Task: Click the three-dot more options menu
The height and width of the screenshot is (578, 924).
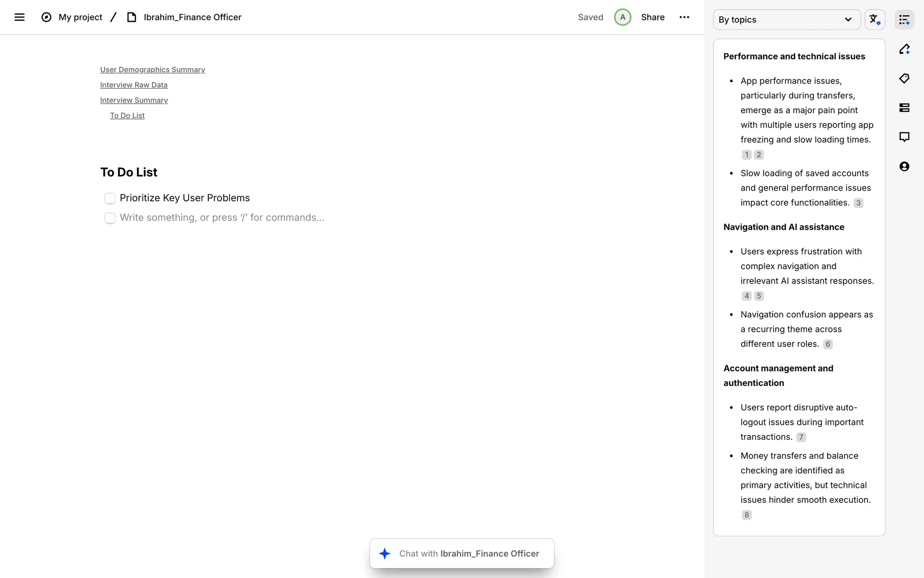Action: coord(684,17)
